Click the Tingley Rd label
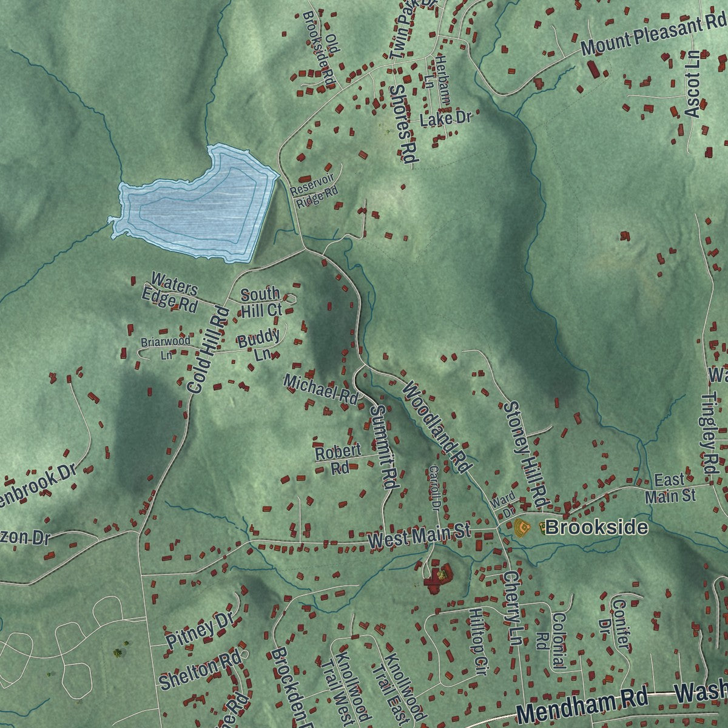Image resolution: width=728 pixels, height=728 pixels. tap(710, 433)
